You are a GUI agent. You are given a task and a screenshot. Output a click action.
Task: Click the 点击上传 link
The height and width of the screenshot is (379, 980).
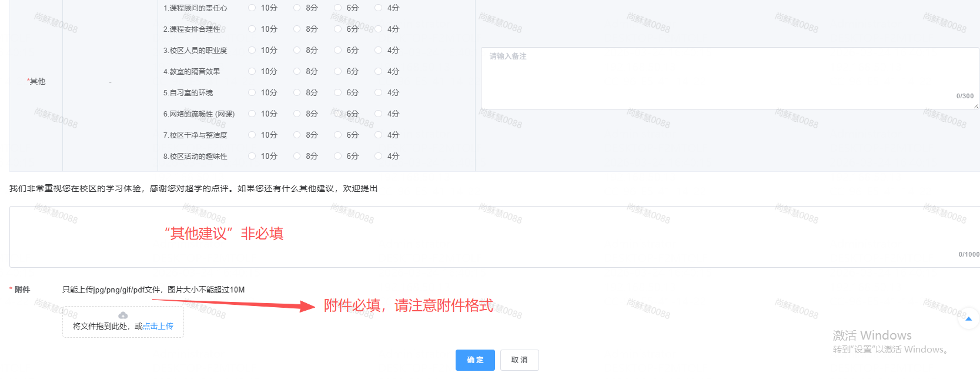158,326
